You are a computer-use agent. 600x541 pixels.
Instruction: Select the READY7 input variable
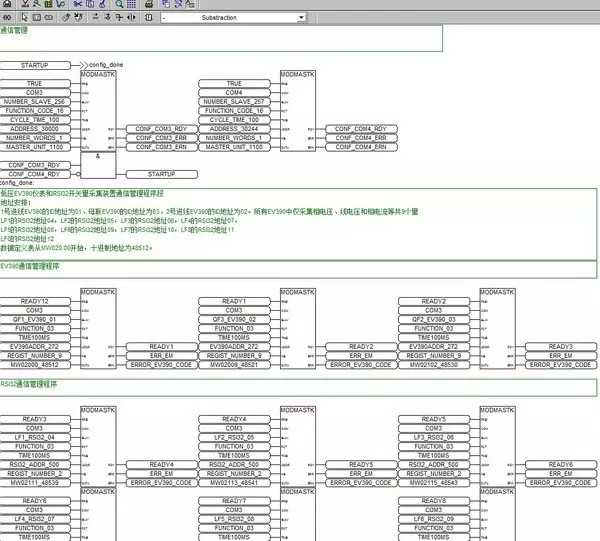(x=234, y=501)
